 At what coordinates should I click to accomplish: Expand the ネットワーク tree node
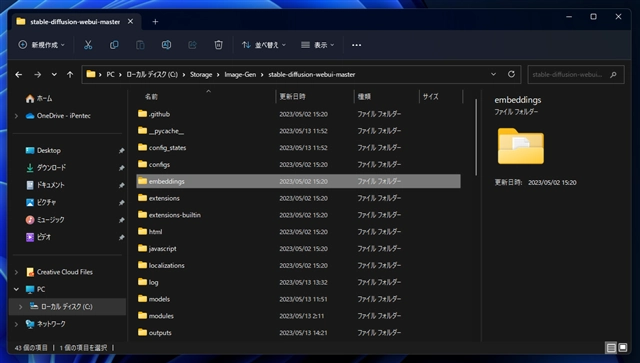tap(16, 324)
